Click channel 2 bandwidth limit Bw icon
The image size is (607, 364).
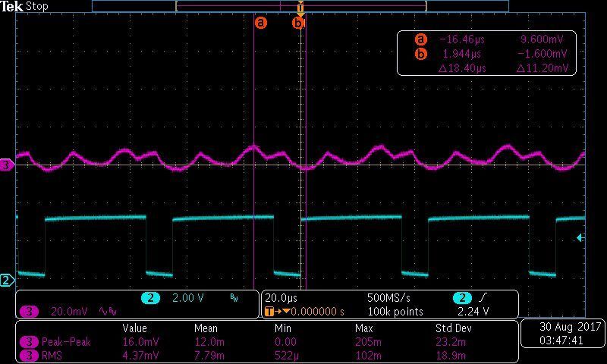[234, 297]
